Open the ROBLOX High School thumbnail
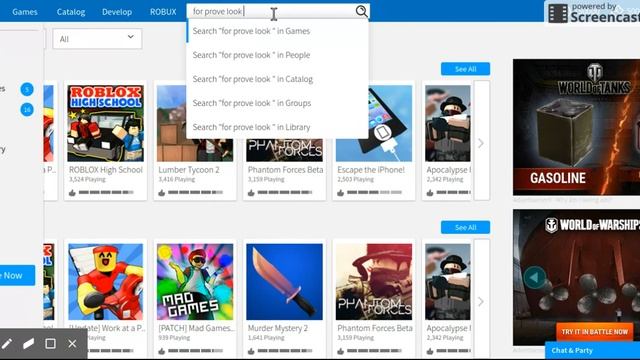Image resolution: width=640 pixels, height=360 pixels. pos(106,123)
